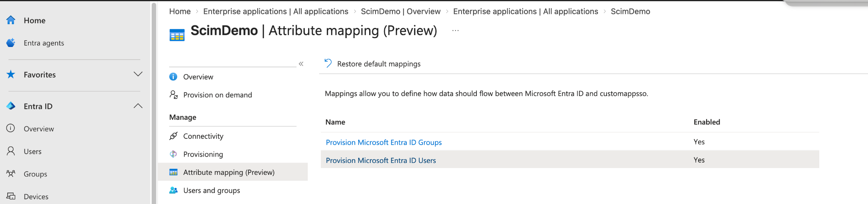Click the Provision on demand icon
This screenshot has height=204, width=868.
point(173,94)
